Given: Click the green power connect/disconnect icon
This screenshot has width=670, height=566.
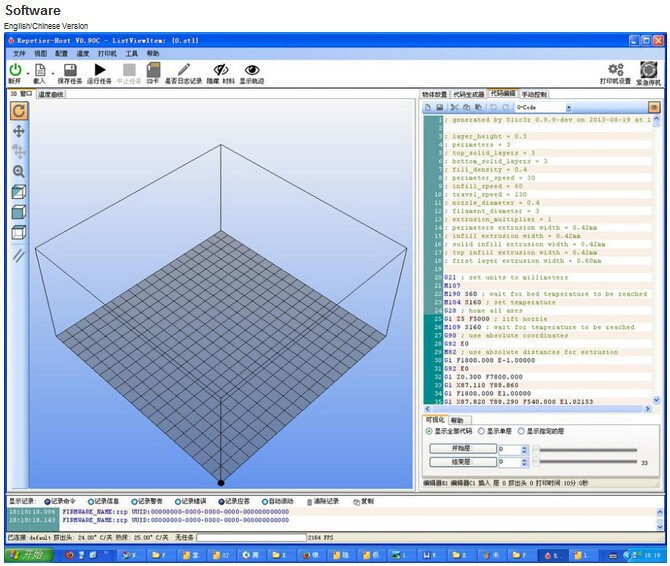Looking at the screenshot, I should (x=14, y=69).
